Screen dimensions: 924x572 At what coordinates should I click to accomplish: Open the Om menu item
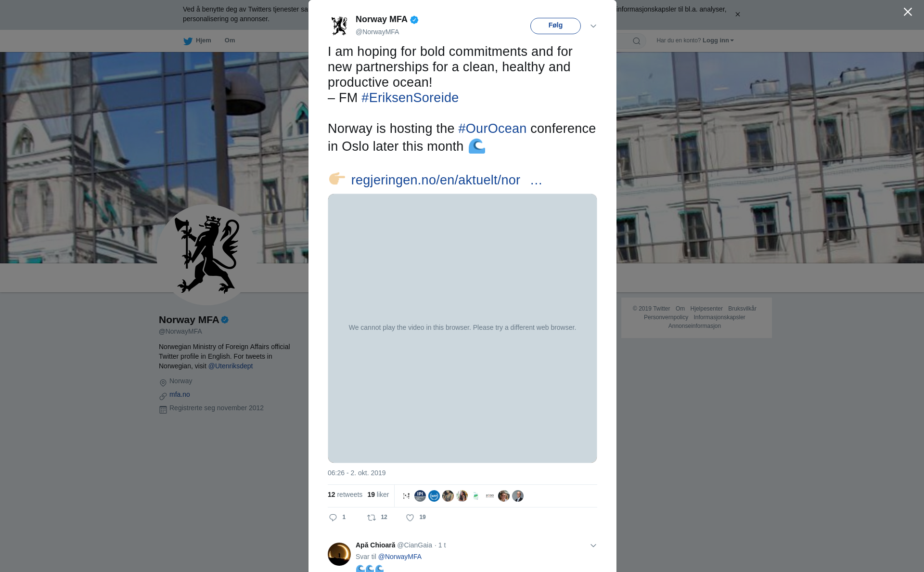tap(230, 40)
